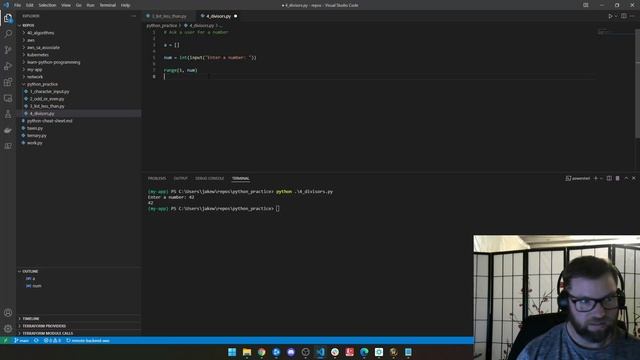Select the 4_divisors.py editor tab

coord(218,16)
